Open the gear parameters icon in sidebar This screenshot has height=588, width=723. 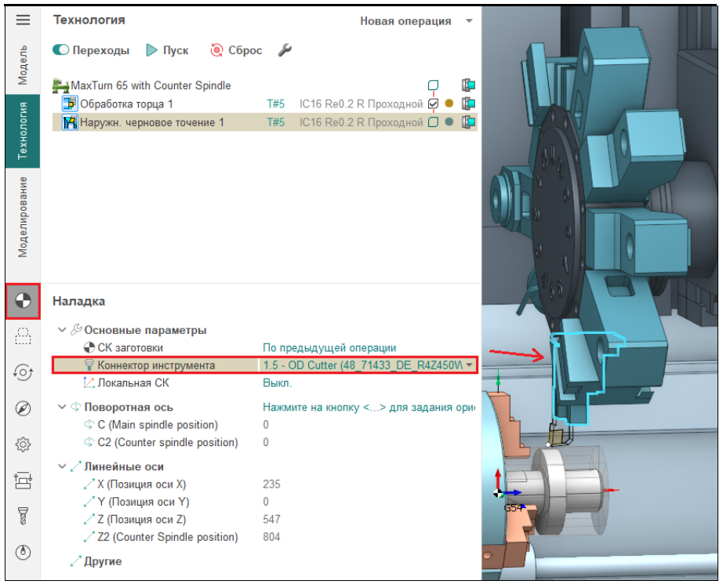point(23,445)
